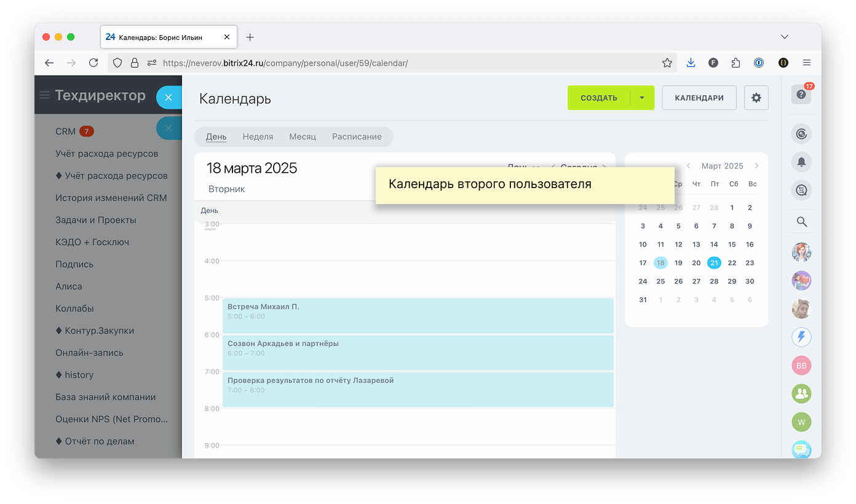This screenshot has width=856, height=504.
Task: Open the notifications bell icon
Action: click(801, 162)
